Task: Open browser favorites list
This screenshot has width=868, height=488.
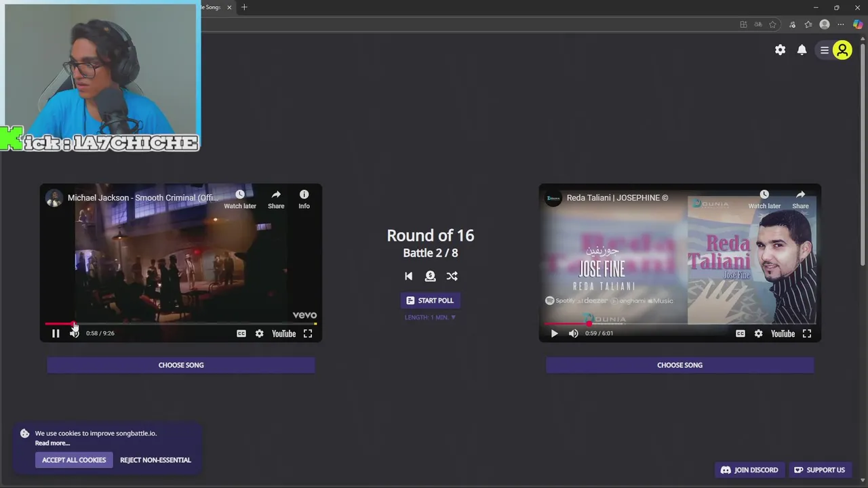Action: pos(808,24)
